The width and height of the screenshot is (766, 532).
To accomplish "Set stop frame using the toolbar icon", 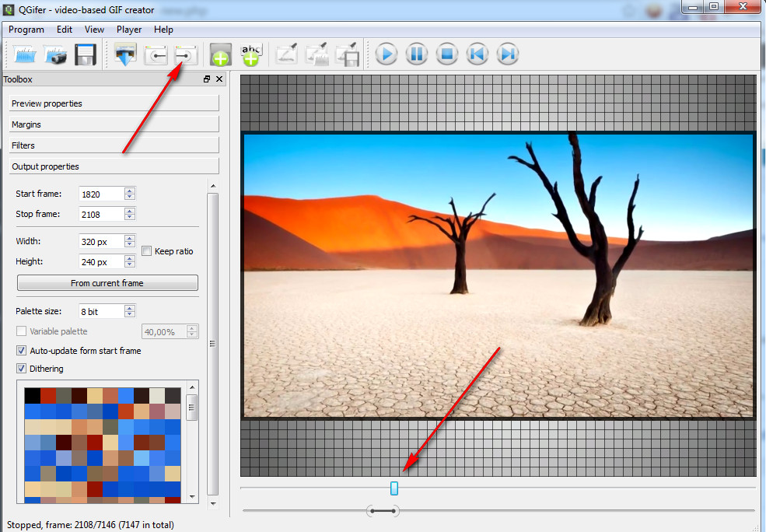I will pyautogui.click(x=186, y=54).
